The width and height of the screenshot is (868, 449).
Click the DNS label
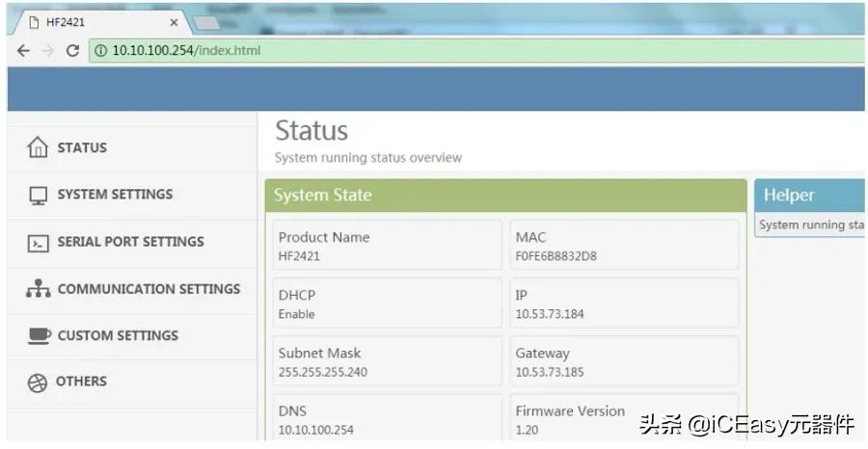pos(292,411)
